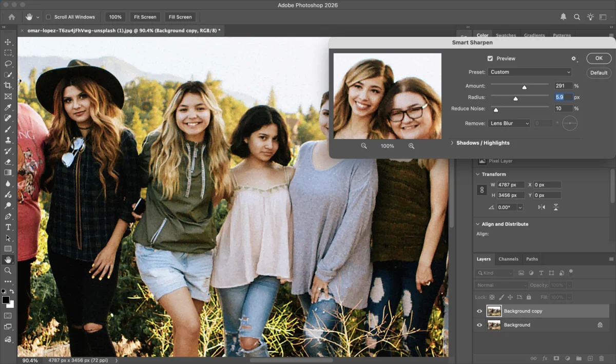The image size is (616, 364).
Task: Switch to the Channels tab
Action: tap(508, 259)
